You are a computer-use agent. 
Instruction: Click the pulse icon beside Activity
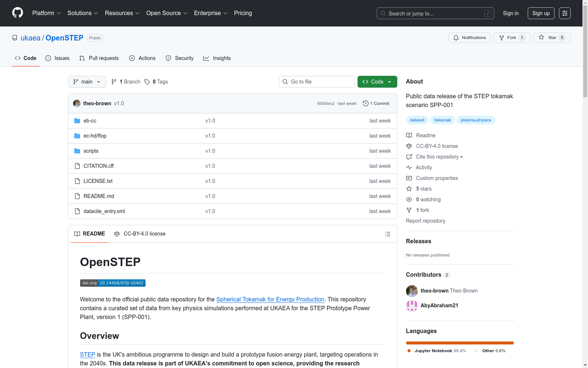[x=409, y=167]
